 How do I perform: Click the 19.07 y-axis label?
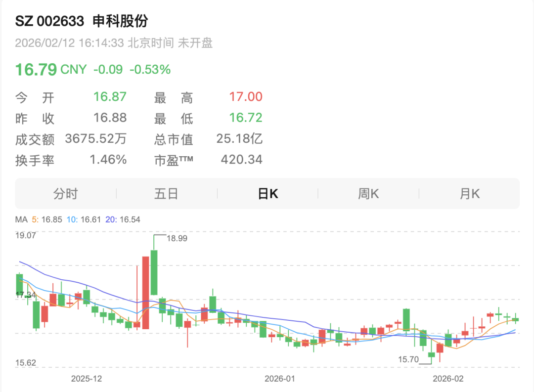26,235
